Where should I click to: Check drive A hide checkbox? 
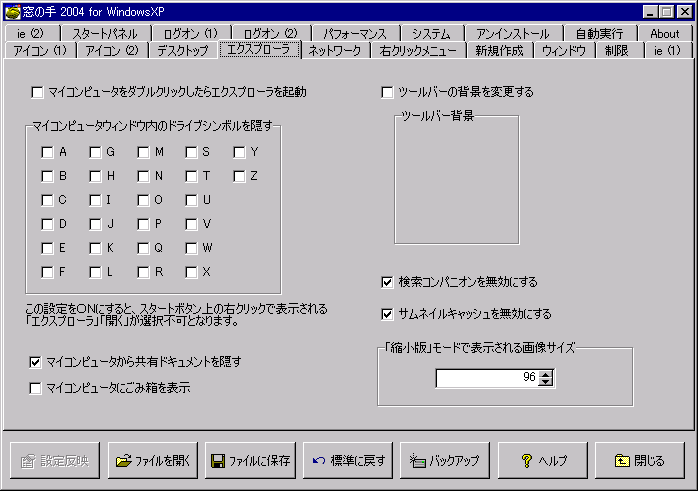pos(47,152)
